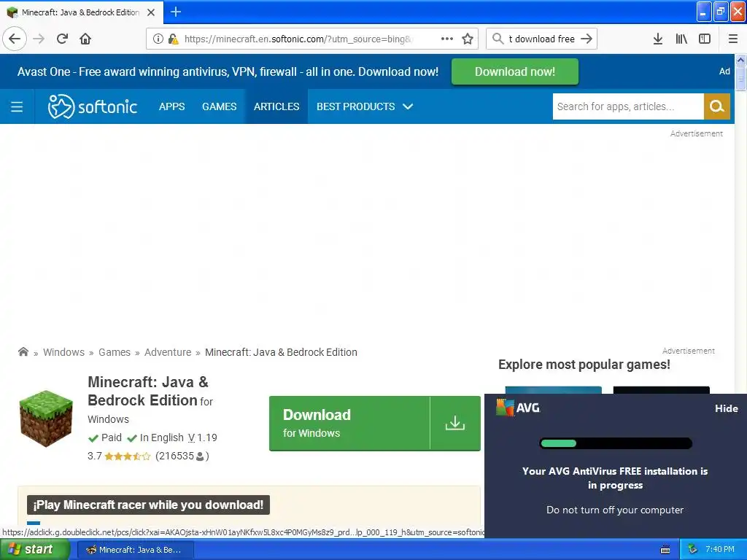747x560 pixels.
Task: Click the Softonic logo
Action: coord(93,106)
